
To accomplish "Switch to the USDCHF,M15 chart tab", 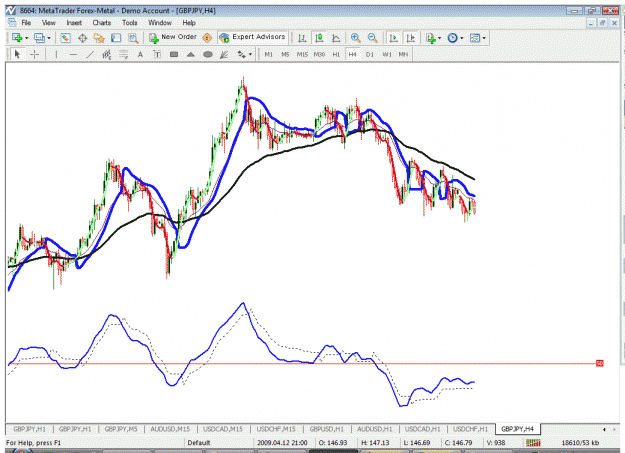I will (x=276, y=429).
